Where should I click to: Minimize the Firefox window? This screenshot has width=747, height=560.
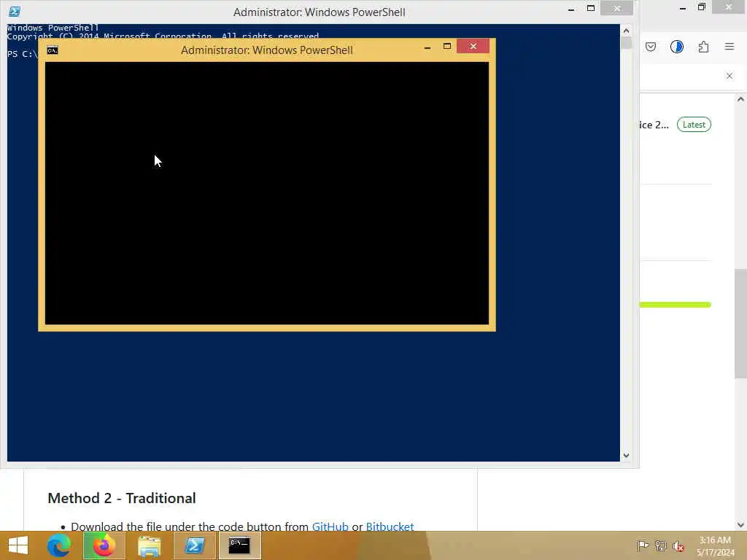tap(683, 7)
